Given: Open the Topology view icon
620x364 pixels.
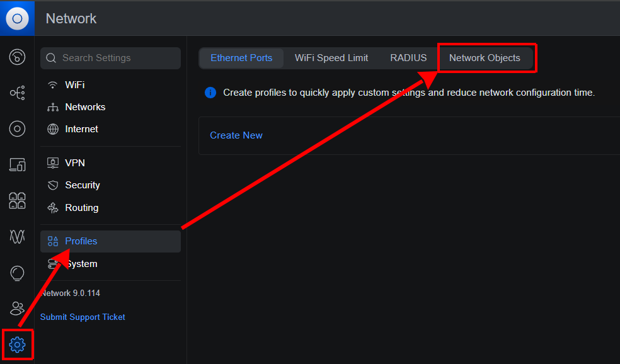Looking at the screenshot, I should [17, 93].
